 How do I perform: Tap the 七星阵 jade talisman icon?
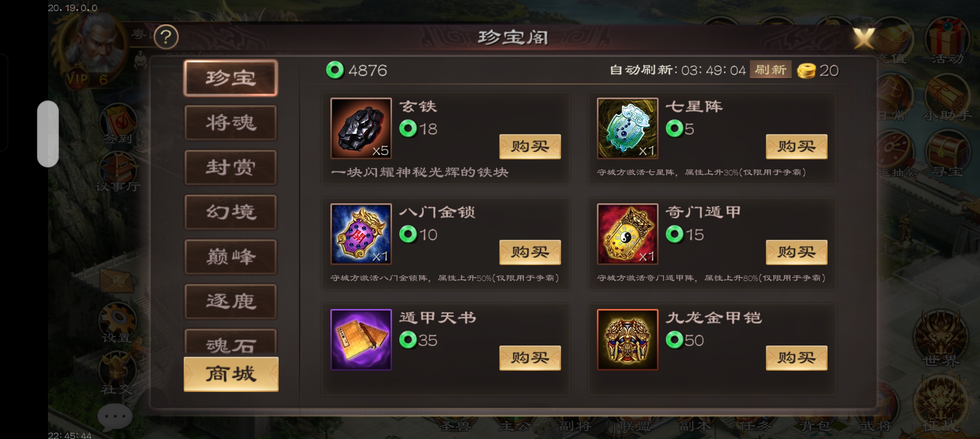point(627,128)
